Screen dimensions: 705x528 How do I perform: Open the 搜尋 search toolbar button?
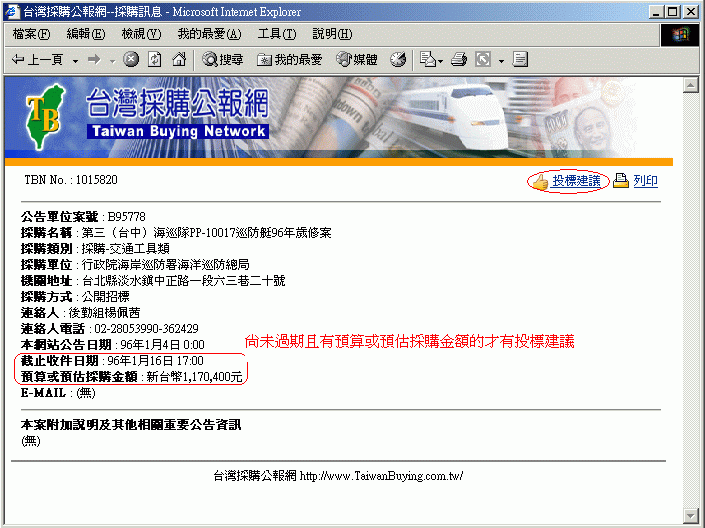click(223, 59)
